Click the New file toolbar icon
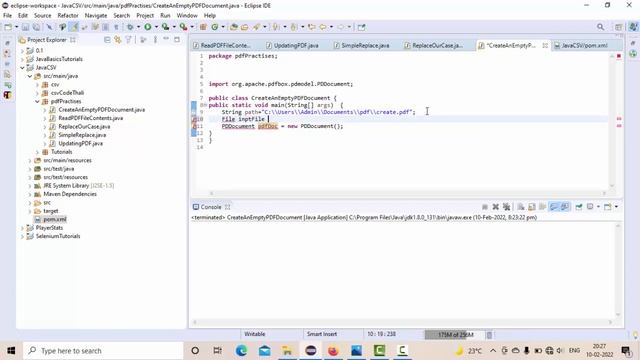 (x=8, y=27)
